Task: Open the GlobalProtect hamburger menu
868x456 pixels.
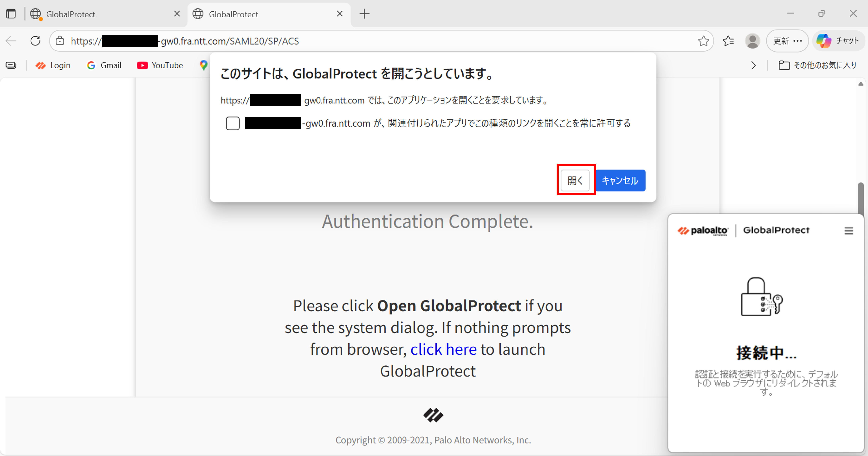Action: pyautogui.click(x=848, y=231)
